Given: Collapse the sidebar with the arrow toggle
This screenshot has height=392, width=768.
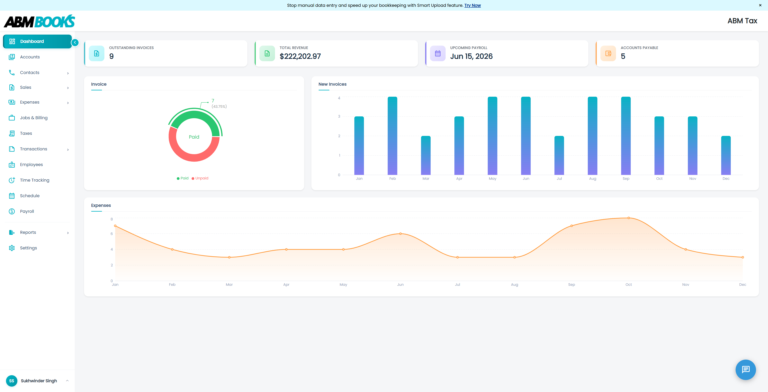Looking at the screenshot, I should 75,43.
